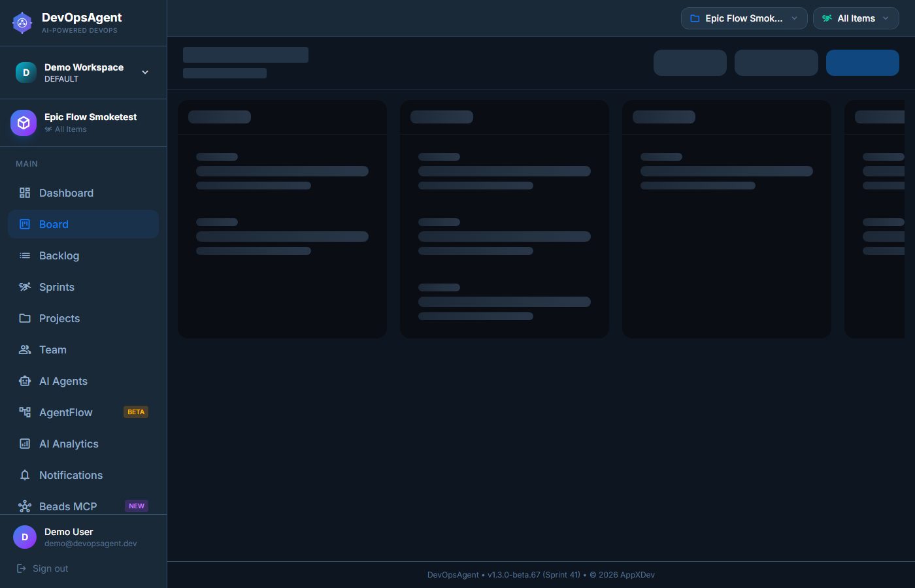Click the Dashboard grid icon in sidebar
Image resolution: width=915 pixels, height=588 pixels.
tap(25, 193)
